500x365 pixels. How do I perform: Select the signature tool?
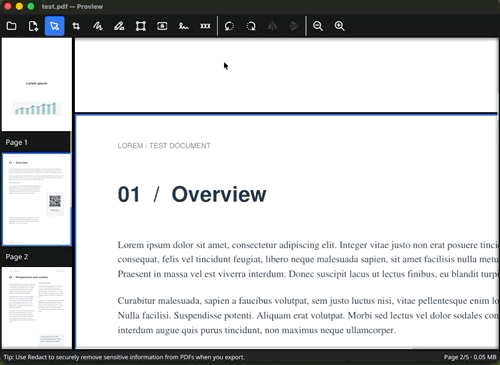pos(184,26)
